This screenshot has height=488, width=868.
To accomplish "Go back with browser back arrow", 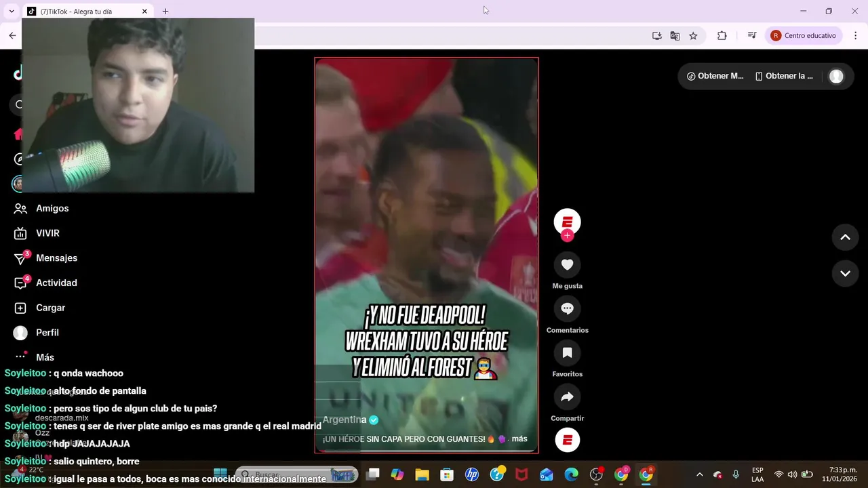I will [12, 36].
